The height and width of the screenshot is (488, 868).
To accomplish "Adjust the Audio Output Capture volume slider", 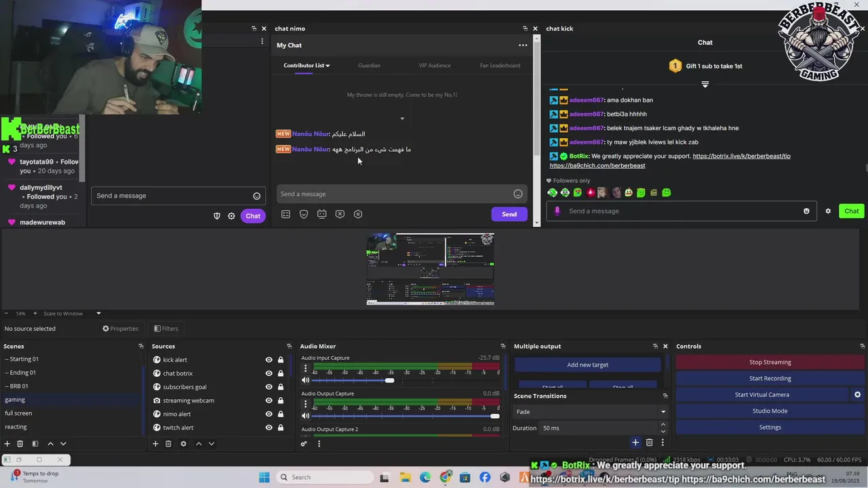I will 494,415.
